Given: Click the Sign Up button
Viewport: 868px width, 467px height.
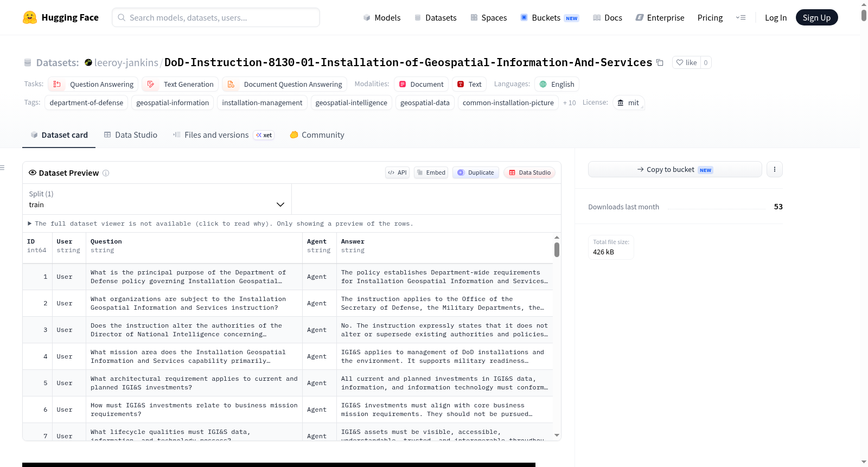Looking at the screenshot, I should [x=816, y=17].
